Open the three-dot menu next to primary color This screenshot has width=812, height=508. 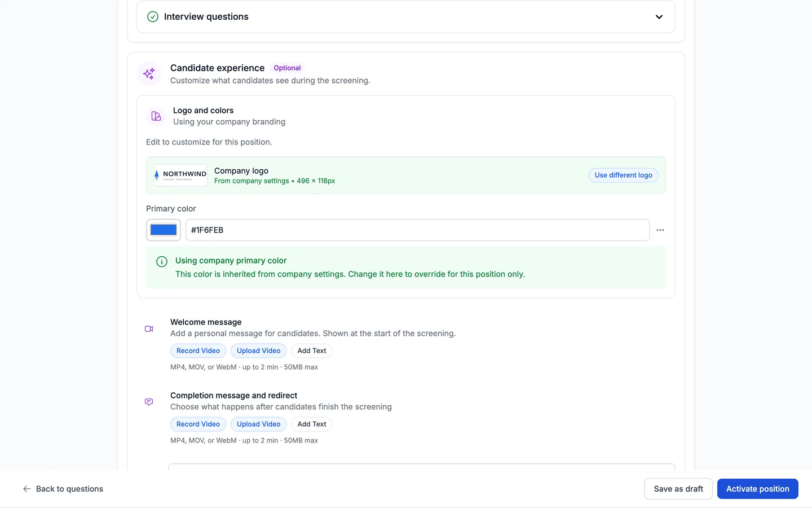tap(660, 230)
